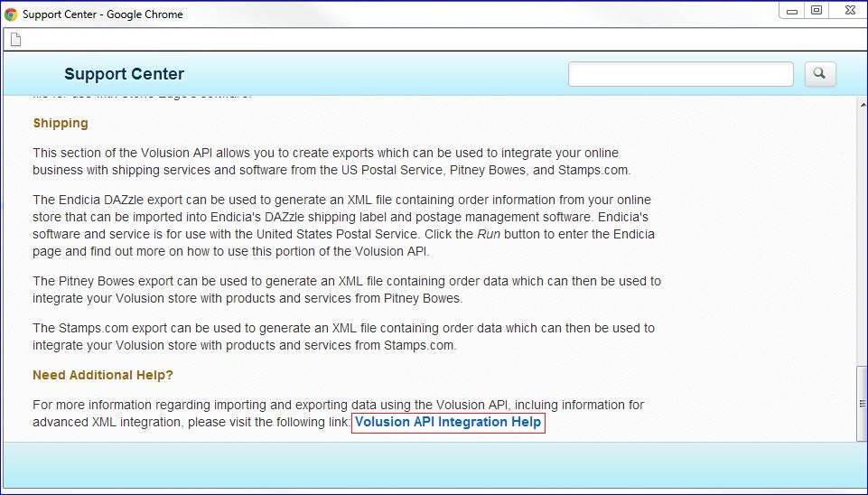Click the Chrome logo in the title bar
Viewport: 868px width, 495px height.
[11, 14]
